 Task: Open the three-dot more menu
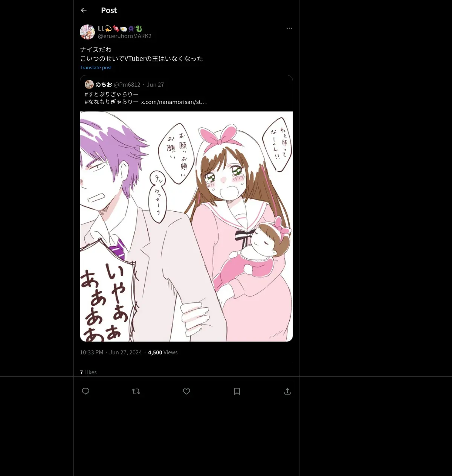(289, 28)
